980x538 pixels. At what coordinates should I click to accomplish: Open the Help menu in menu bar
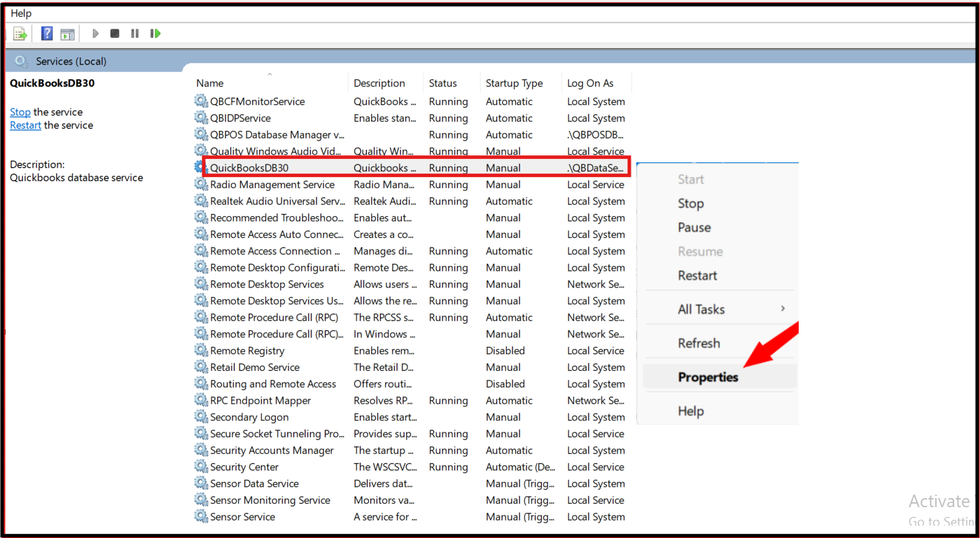point(21,13)
